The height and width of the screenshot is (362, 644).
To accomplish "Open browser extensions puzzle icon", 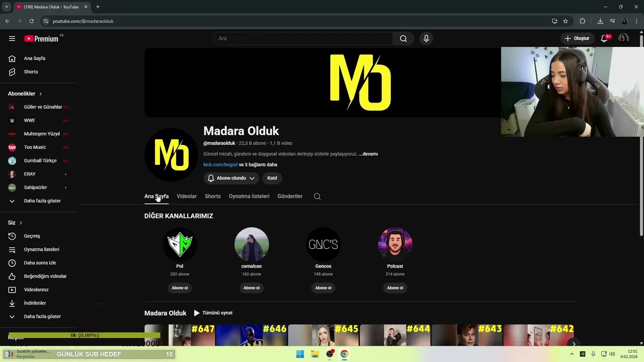I will tap(583, 21).
